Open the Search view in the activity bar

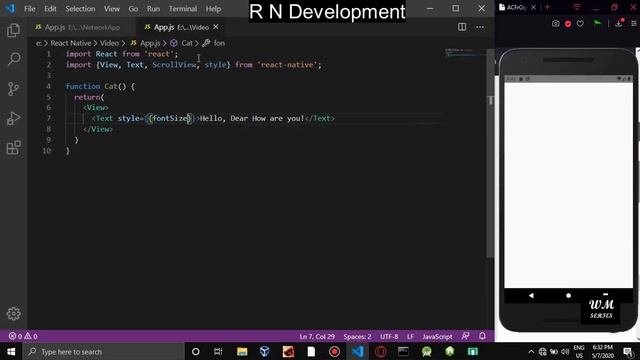(x=13, y=60)
